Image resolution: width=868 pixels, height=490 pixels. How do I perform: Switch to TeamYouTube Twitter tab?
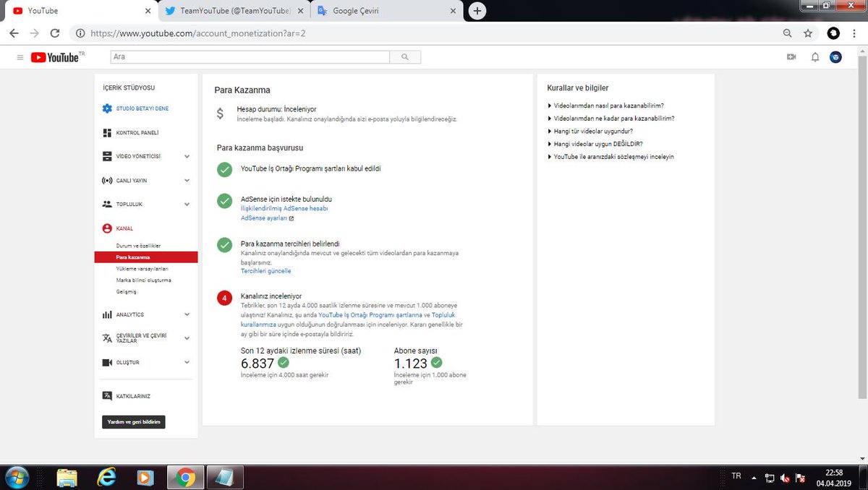(233, 11)
